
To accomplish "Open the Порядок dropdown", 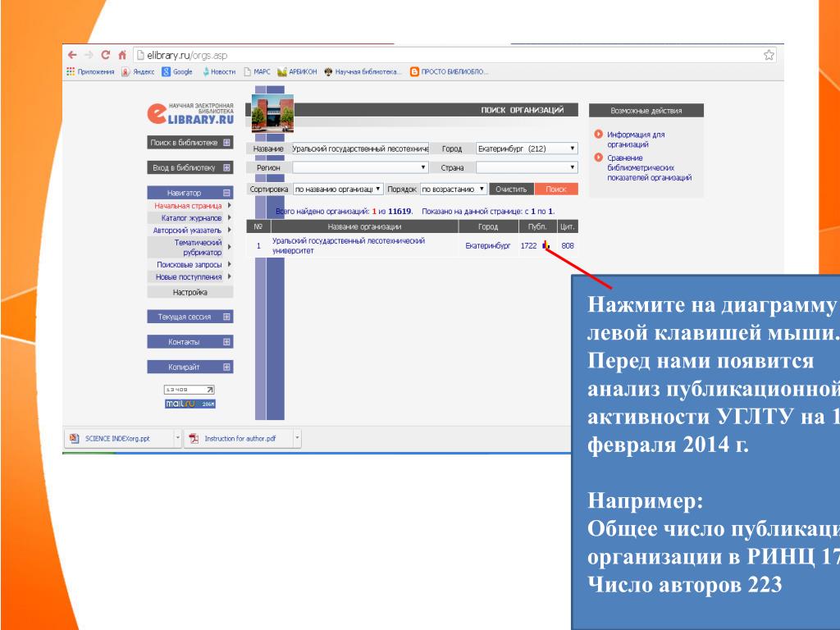I will tap(453, 189).
